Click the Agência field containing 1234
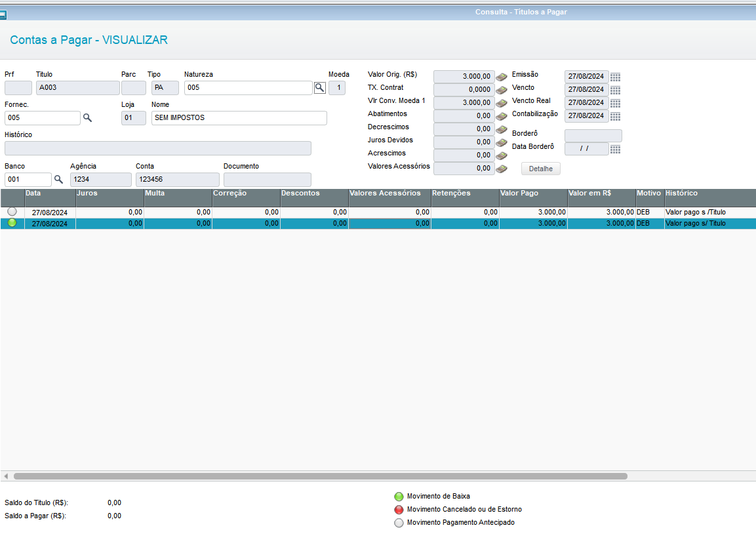This screenshot has width=756, height=553. point(101,180)
